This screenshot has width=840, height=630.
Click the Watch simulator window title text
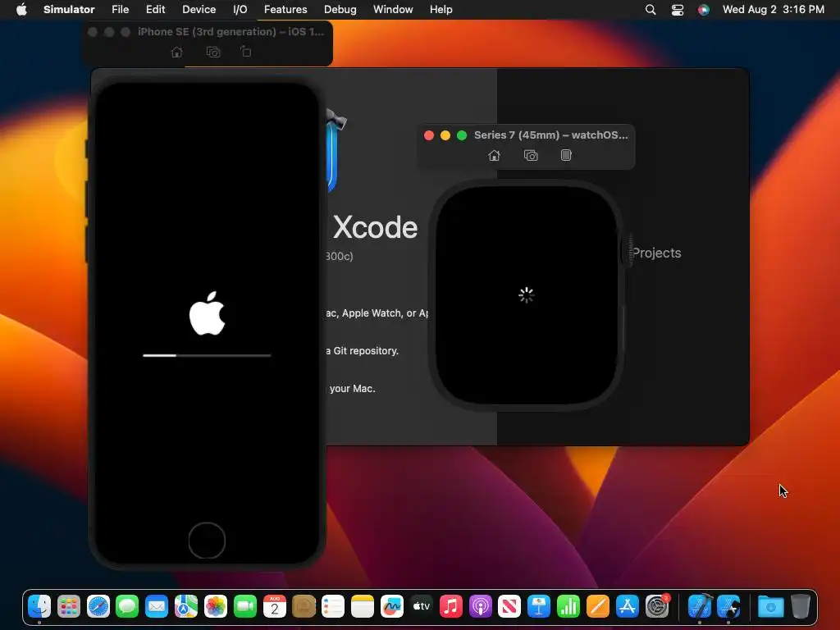[x=550, y=135]
